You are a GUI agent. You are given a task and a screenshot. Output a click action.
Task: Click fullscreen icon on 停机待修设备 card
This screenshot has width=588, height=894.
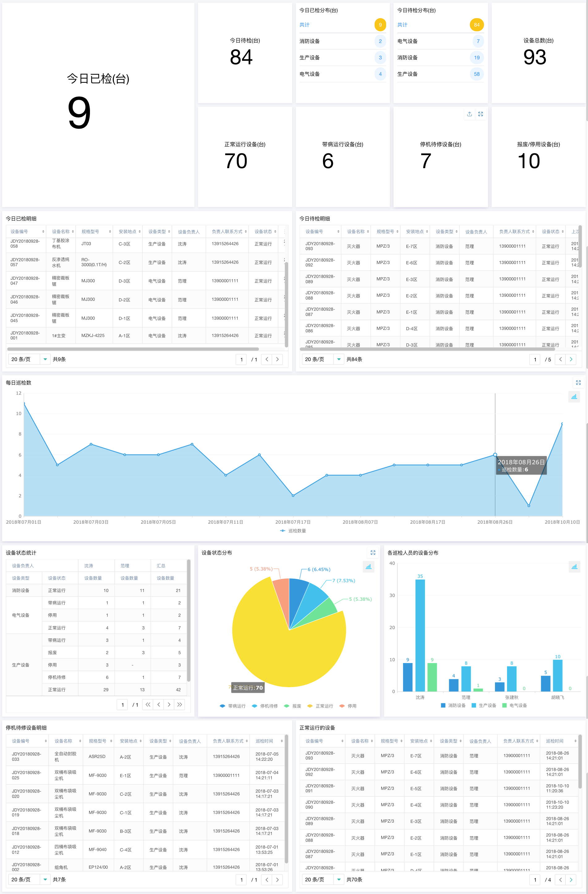point(480,114)
